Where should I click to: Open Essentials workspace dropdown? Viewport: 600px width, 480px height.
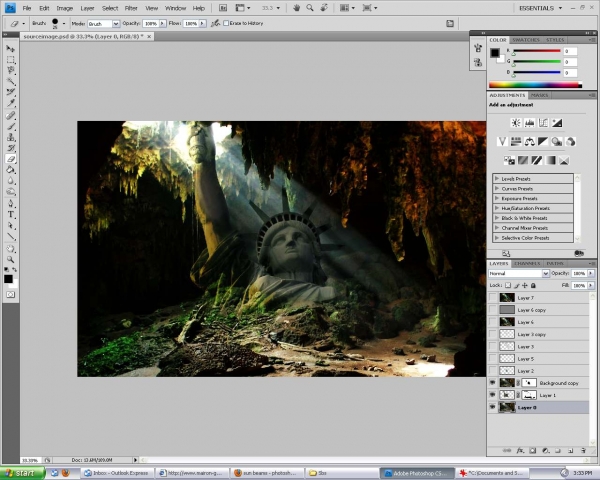pos(540,8)
